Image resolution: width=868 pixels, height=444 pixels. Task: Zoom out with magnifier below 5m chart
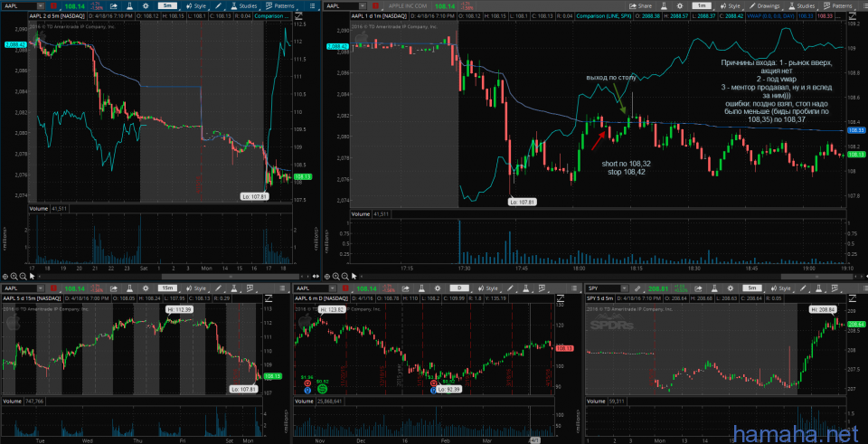24,276
